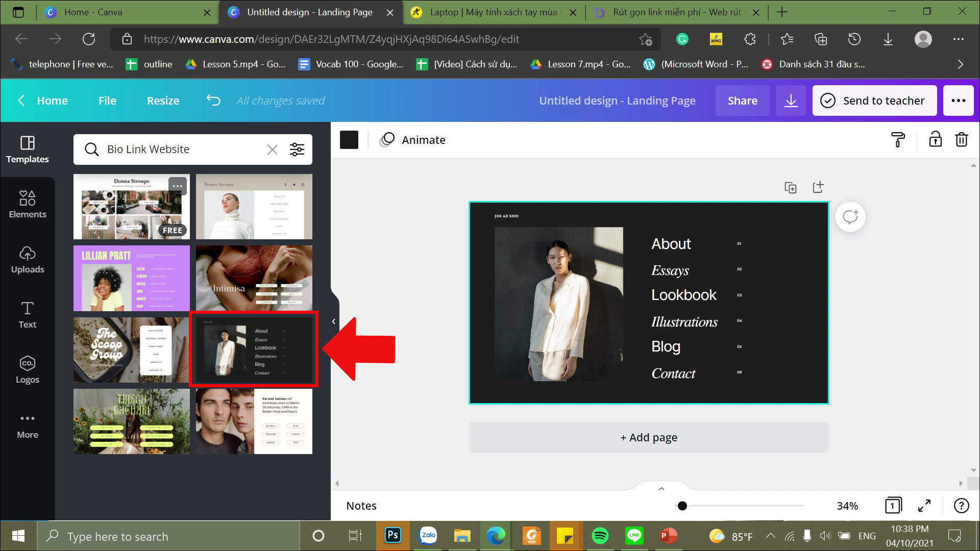The height and width of the screenshot is (551, 980).
Task: Toggle fullscreen presentation mode
Action: (x=924, y=506)
